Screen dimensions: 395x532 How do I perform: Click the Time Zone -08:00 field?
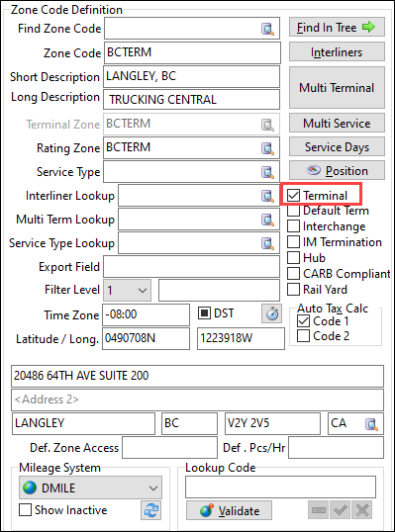point(147,314)
